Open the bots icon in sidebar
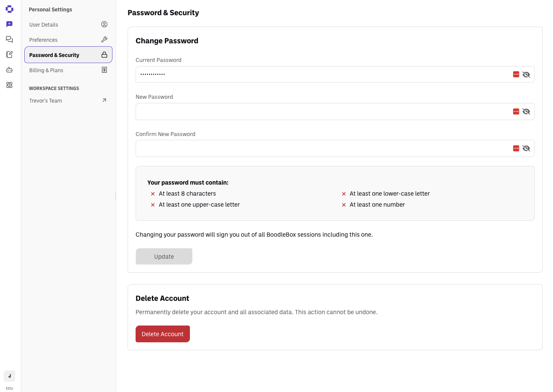The image size is (553, 392). [9, 70]
